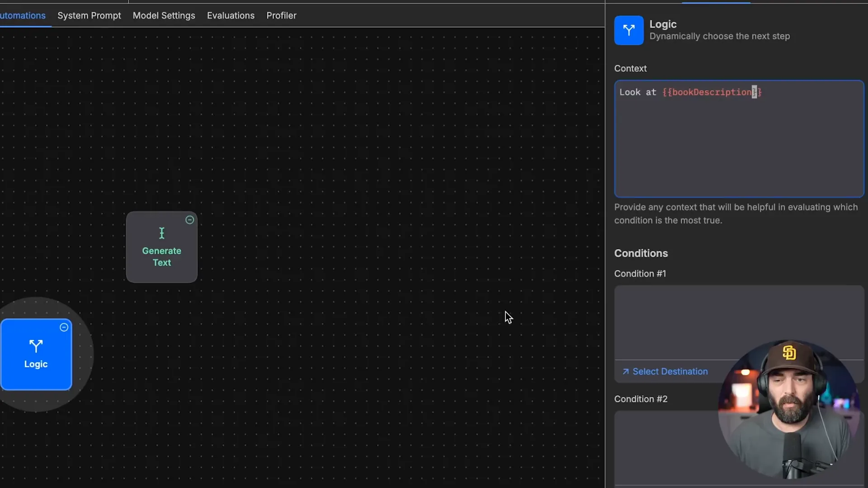Open the Evaluations tab
This screenshot has width=868, height=488.
click(x=231, y=15)
